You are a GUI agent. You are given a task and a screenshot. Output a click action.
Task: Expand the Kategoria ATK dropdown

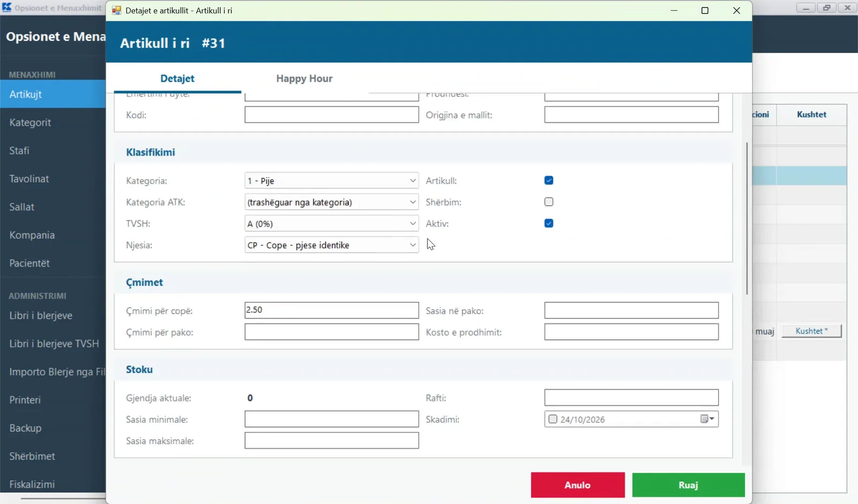pyautogui.click(x=331, y=202)
